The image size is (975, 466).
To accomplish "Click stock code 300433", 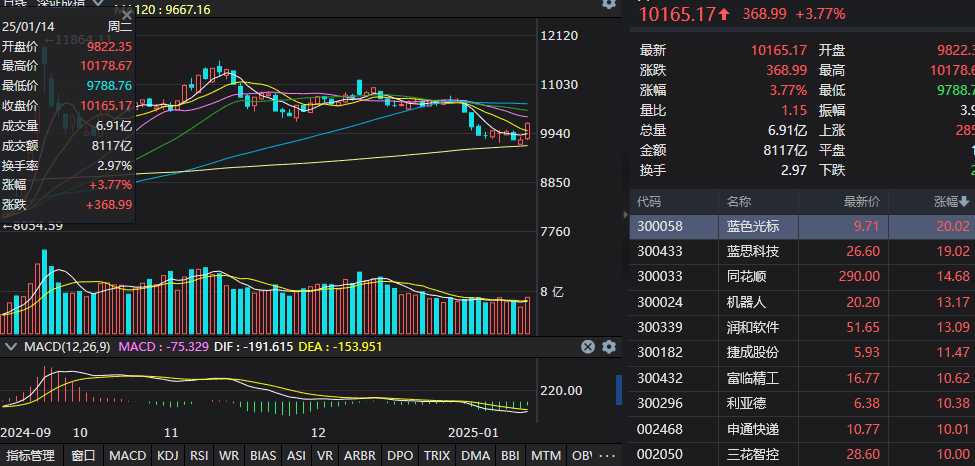I will [x=660, y=251].
